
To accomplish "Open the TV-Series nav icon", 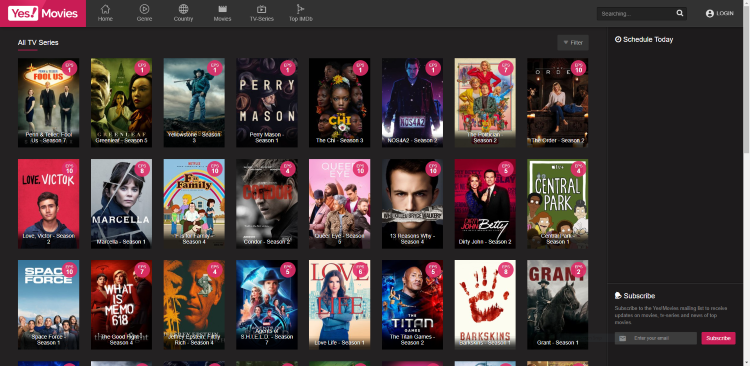I will click(261, 9).
